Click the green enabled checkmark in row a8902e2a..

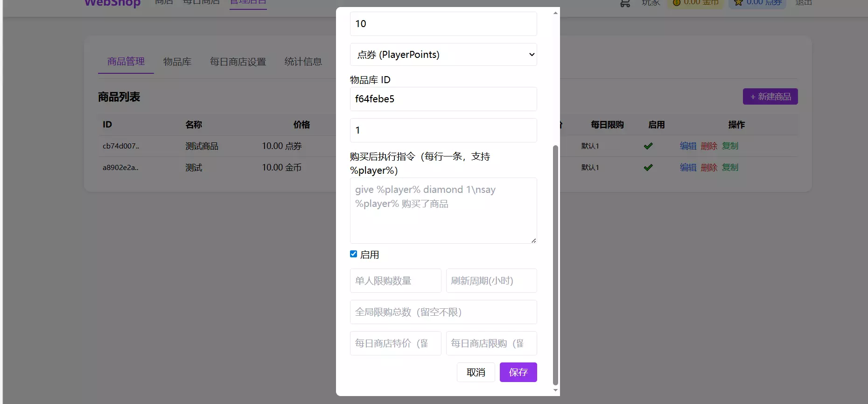(648, 168)
